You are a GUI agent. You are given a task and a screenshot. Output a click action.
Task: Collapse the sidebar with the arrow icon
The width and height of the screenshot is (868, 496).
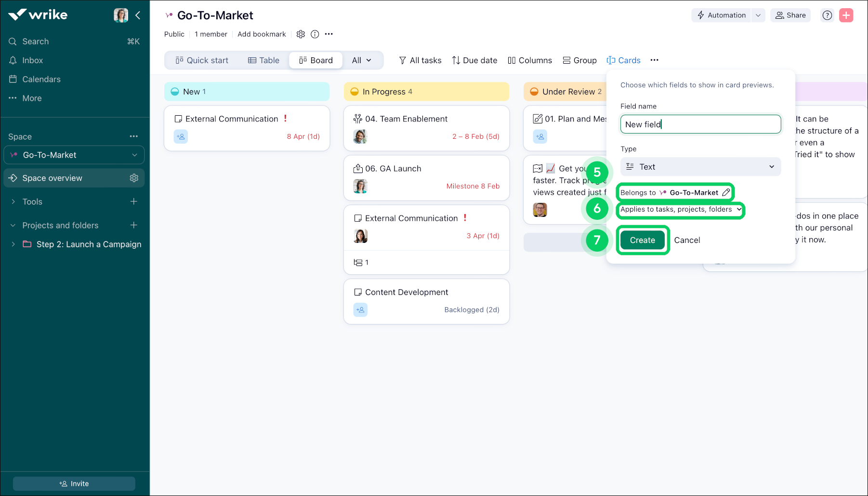click(138, 15)
